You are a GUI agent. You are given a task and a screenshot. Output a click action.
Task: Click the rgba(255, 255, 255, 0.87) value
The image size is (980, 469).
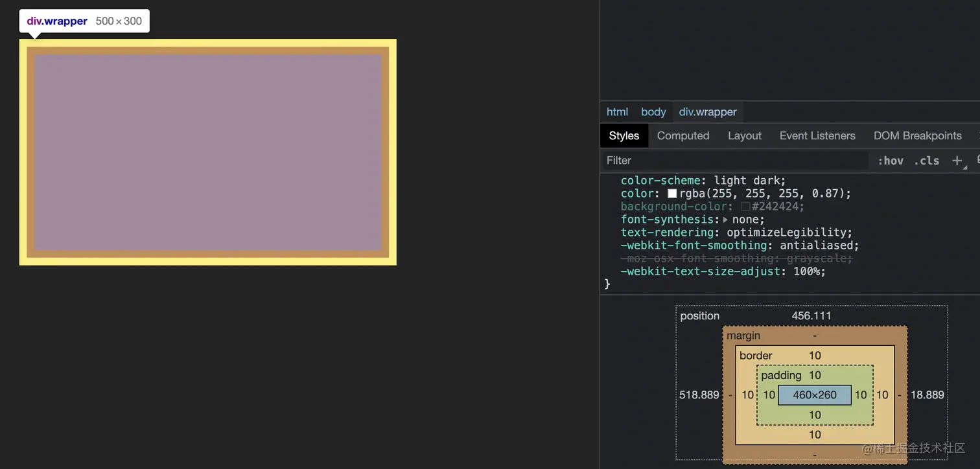(x=762, y=194)
